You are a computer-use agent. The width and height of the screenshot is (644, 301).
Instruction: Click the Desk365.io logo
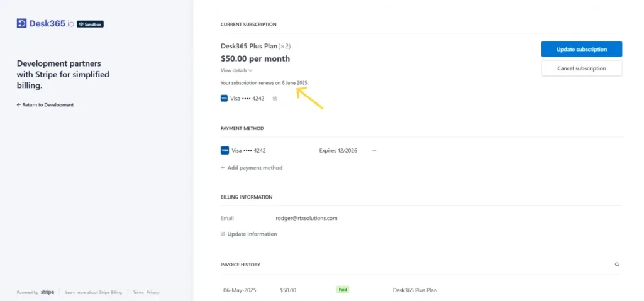point(45,24)
